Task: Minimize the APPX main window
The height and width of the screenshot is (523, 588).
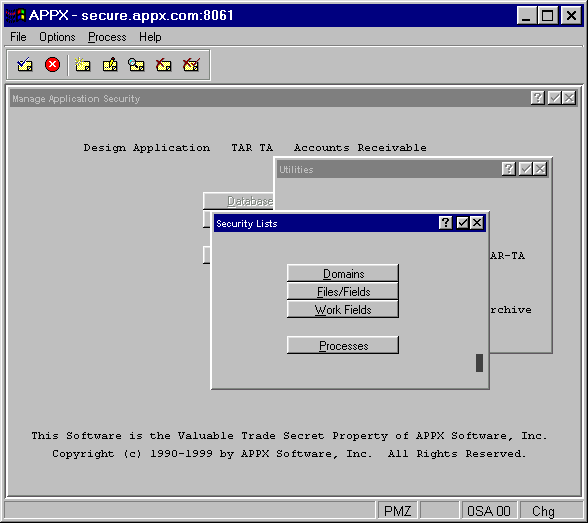Action: click(526, 16)
